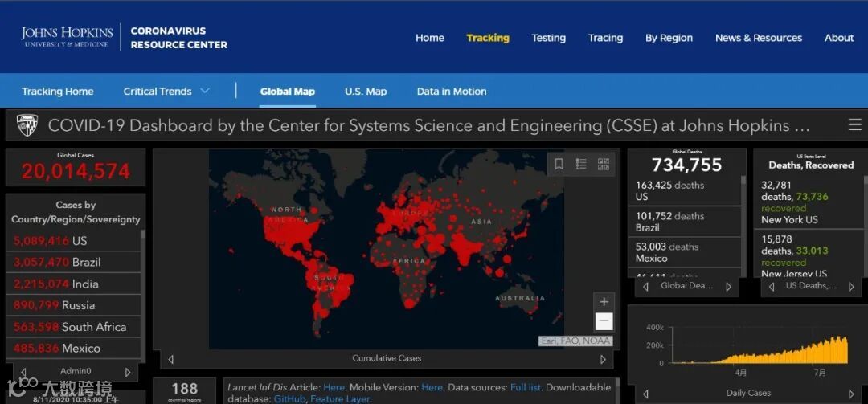Select India row in cases list
The image size is (868, 404).
(74, 284)
